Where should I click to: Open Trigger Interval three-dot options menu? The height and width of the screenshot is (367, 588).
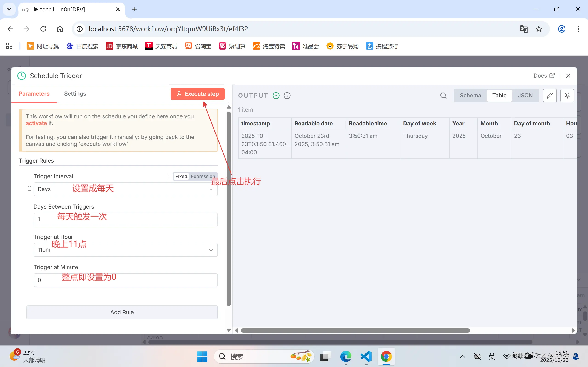(x=168, y=176)
